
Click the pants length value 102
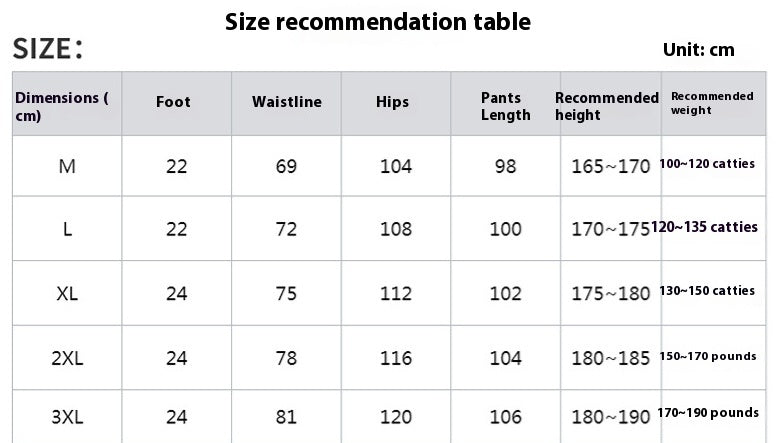[x=506, y=294]
